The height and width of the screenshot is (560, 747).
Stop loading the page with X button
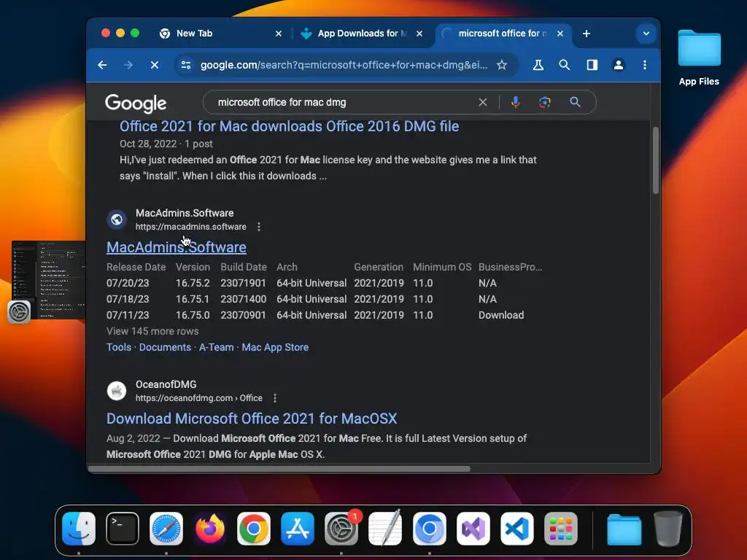pos(155,65)
